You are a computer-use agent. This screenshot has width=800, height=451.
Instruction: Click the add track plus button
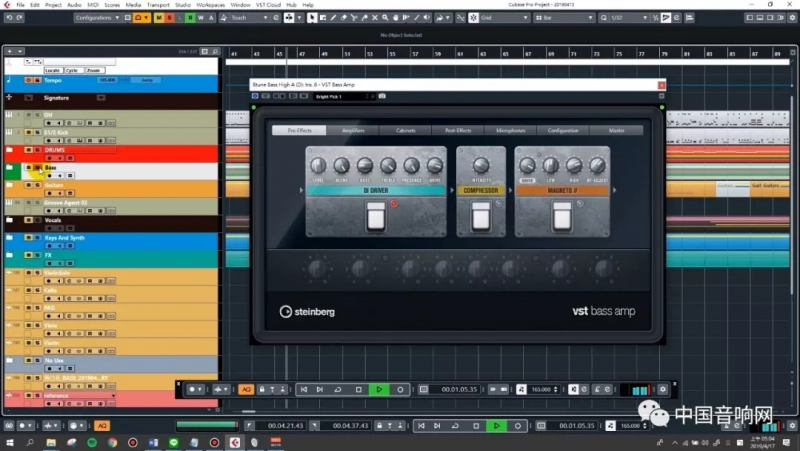coord(9,51)
